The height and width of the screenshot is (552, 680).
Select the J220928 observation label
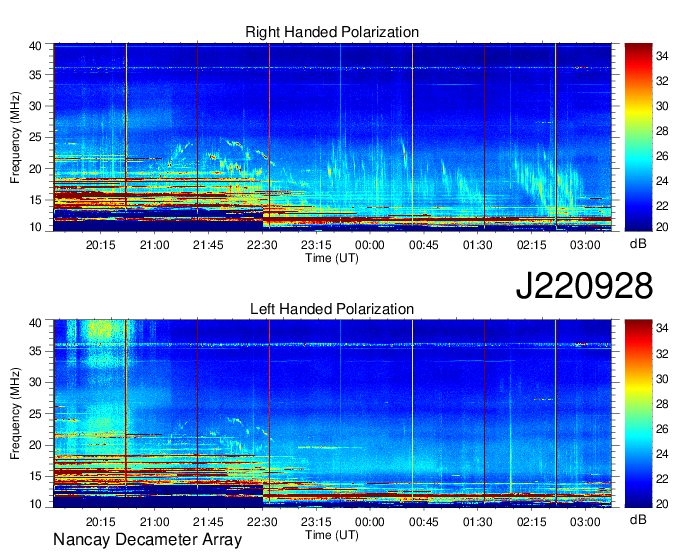point(584,286)
